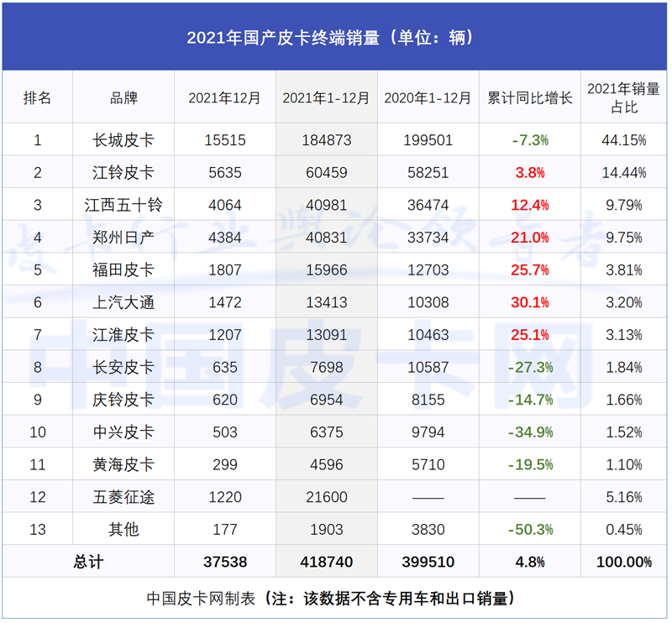Click December value '4384'
The width and height of the screenshot is (672, 623).
point(224,238)
